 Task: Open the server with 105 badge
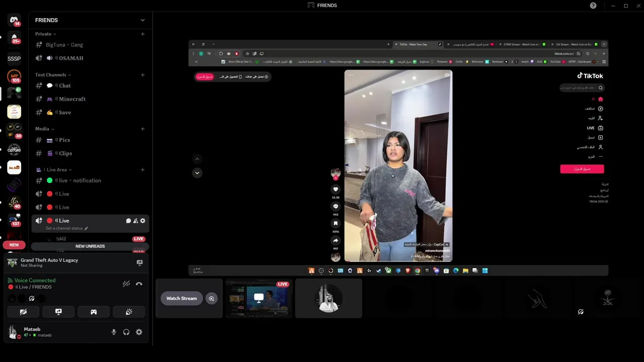point(14,76)
